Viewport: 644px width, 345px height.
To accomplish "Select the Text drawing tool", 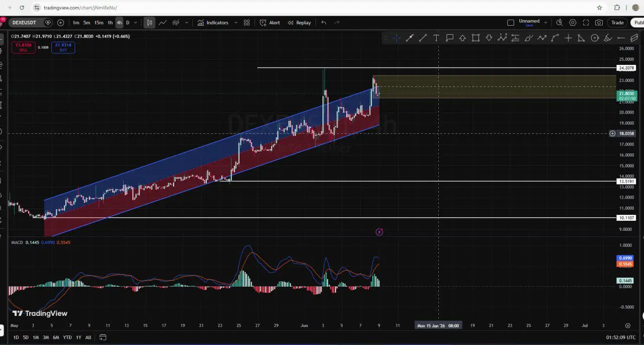I will (x=436, y=38).
